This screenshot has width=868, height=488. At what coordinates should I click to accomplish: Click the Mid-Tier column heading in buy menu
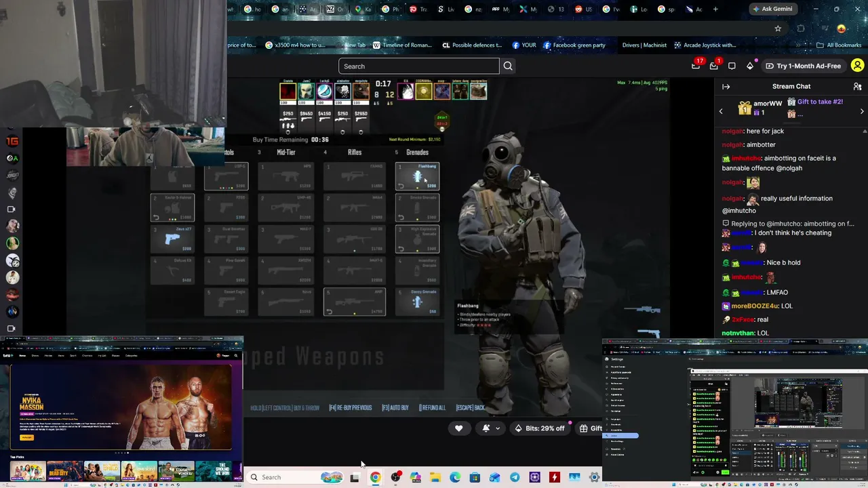286,152
